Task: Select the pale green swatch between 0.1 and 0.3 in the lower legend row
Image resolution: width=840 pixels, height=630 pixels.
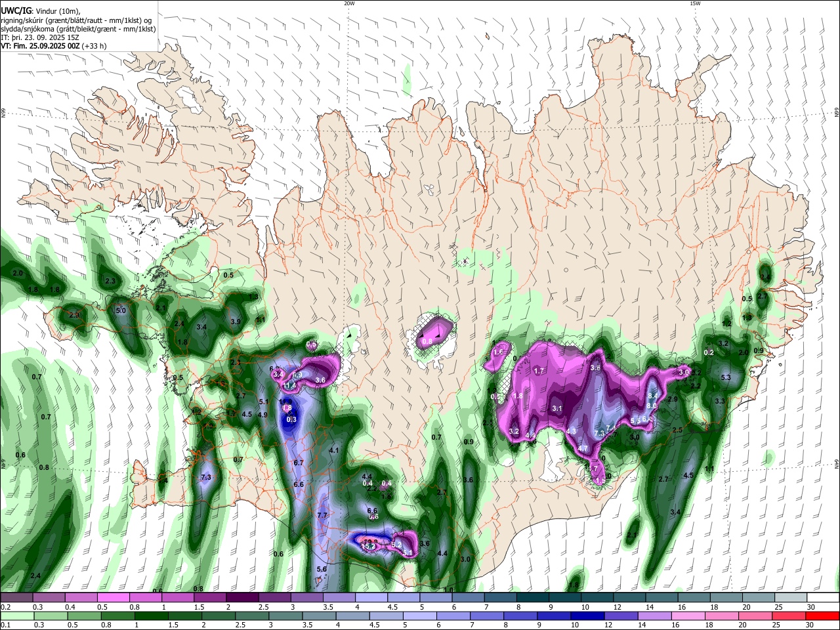Action: pos(16,616)
